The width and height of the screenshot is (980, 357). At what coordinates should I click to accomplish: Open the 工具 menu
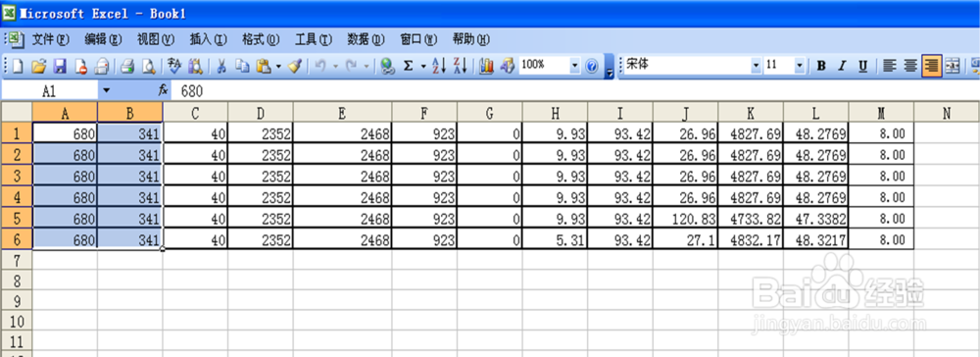coord(313,39)
